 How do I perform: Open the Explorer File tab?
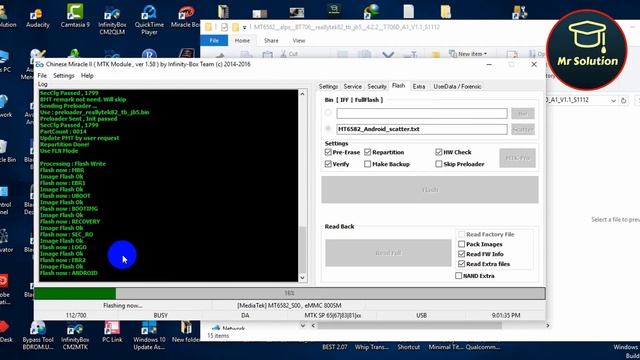214,40
